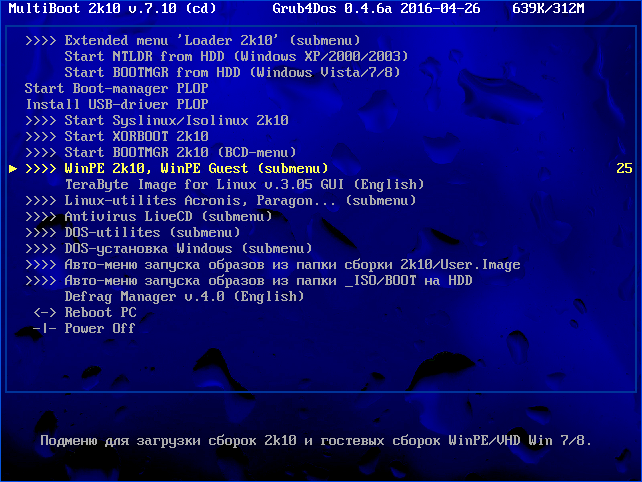Click the countdown timer number 25
642x482 pixels.
(x=624, y=168)
